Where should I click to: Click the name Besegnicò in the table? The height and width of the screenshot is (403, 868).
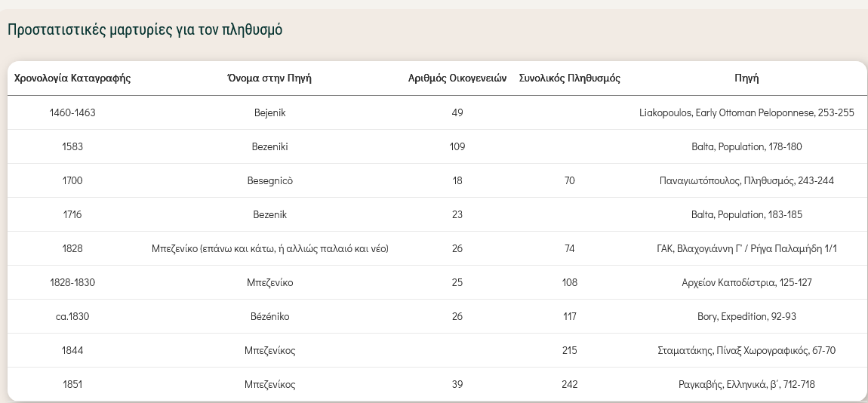coord(269,181)
